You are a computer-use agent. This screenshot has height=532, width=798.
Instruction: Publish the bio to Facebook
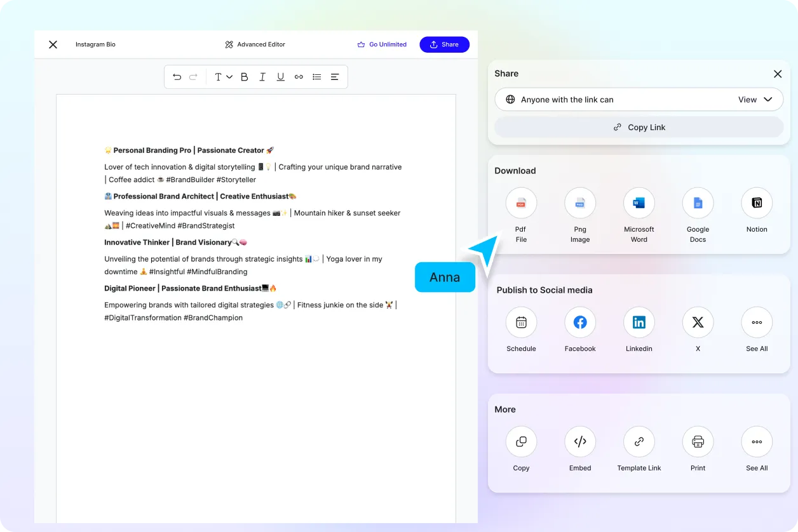[x=580, y=322]
